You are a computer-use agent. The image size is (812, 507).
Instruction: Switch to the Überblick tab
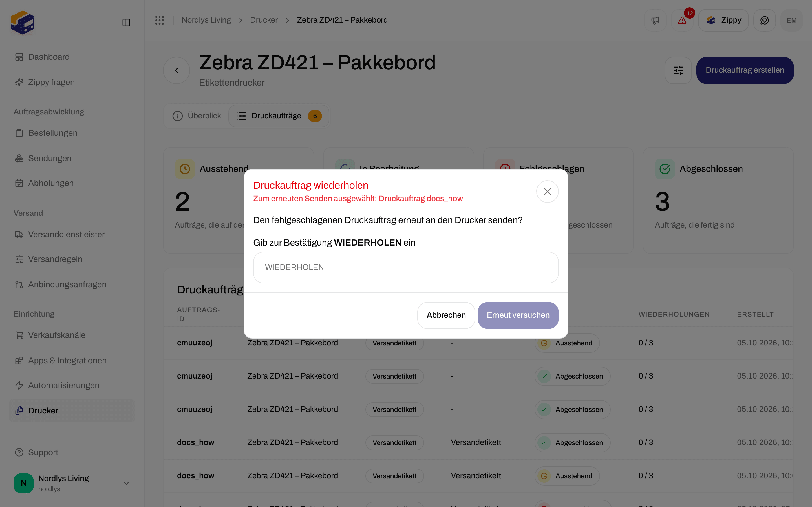pyautogui.click(x=197, y=116)
